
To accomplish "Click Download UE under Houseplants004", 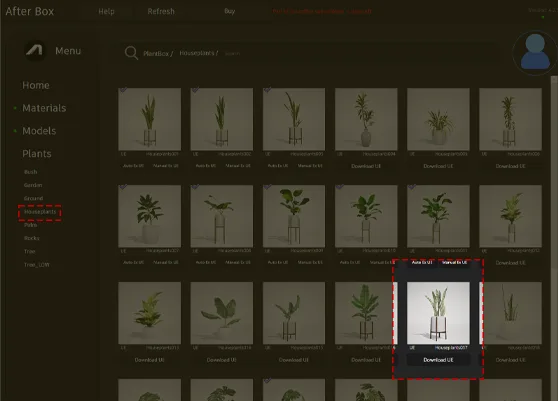I will pyautogui.click(x=366, y=166).
